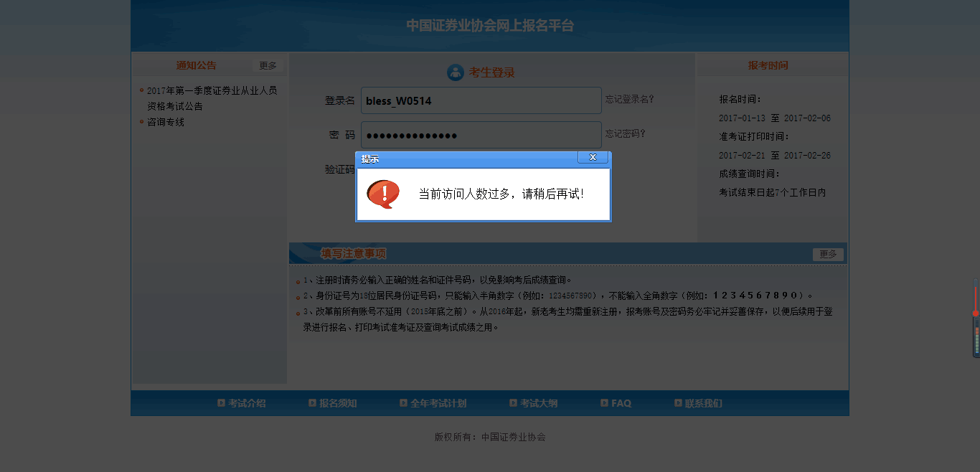Close the 提示 dialog with X button

pyautogui.click(x=593, y=157)
